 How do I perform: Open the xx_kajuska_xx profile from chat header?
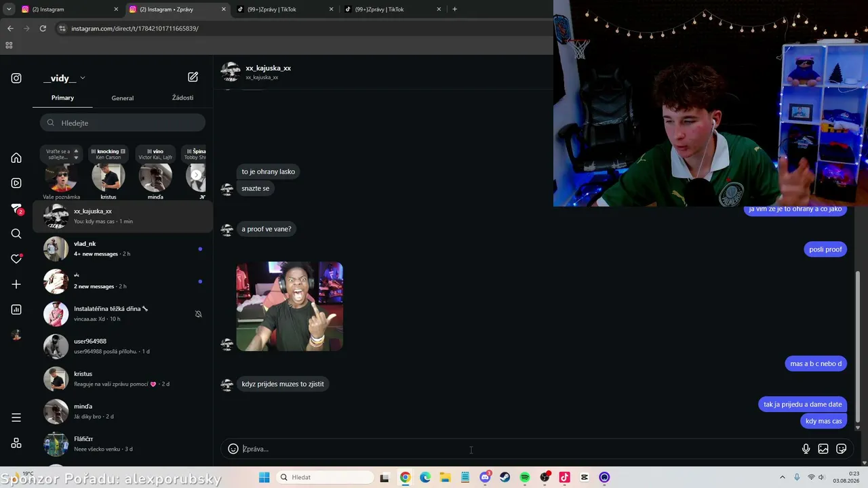pyautogui.click(x=268, y=68)
